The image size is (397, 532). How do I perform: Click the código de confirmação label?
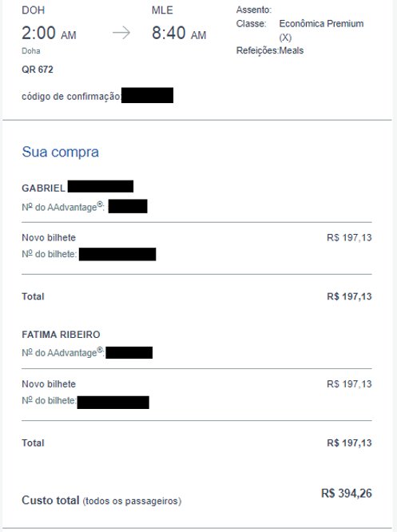point(71,97)
